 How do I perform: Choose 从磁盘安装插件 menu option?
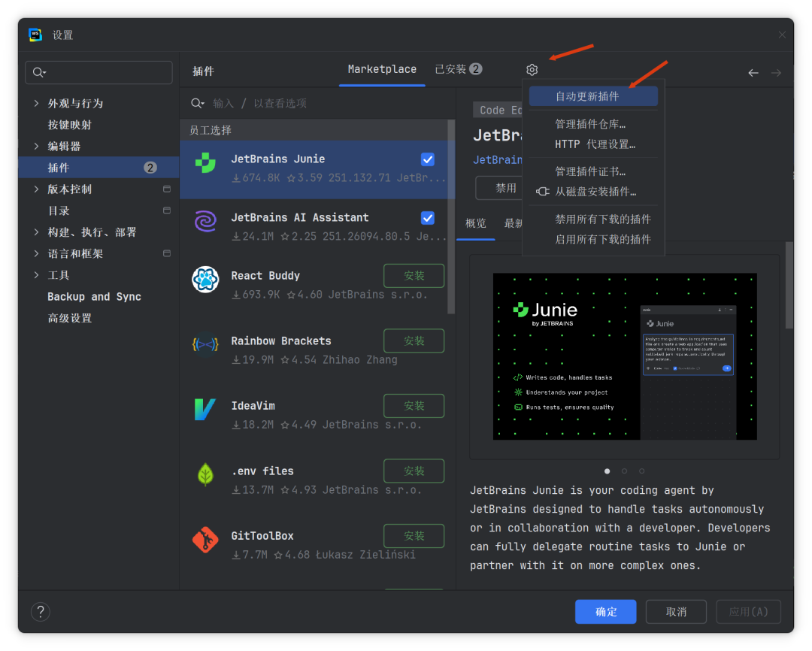[x=601, y=191]
